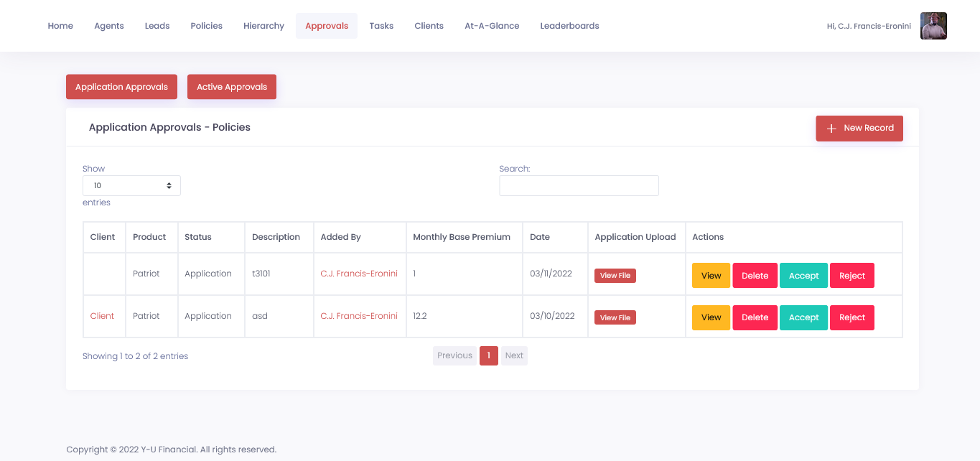
Task: Navigate to the Hierarchy section
Action: pos(263,25)
